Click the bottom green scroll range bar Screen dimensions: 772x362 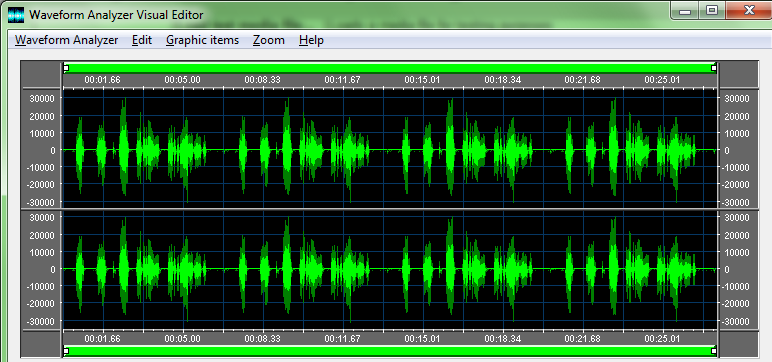(390, 351)
